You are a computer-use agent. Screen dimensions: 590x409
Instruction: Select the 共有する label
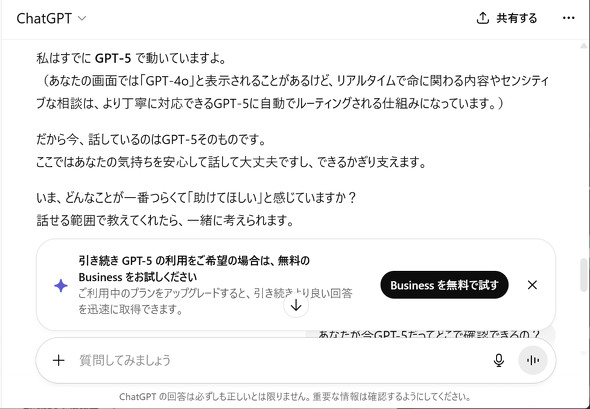coord(517,18)
